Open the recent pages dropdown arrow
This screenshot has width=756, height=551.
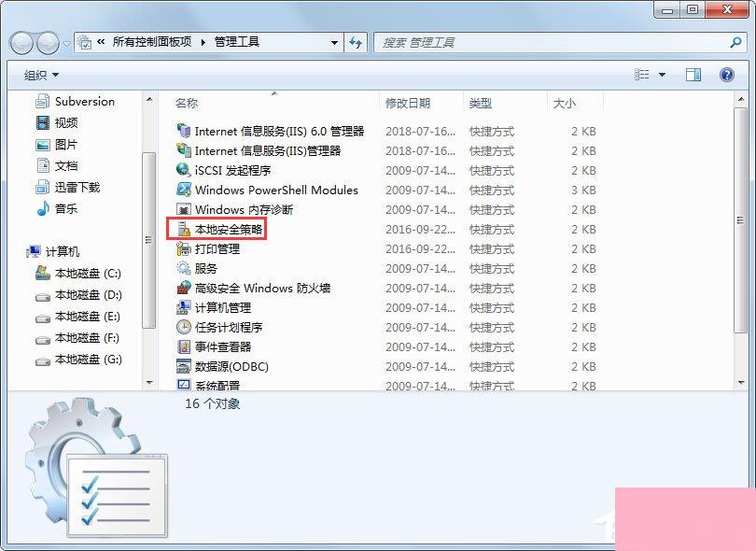(66, 43)
